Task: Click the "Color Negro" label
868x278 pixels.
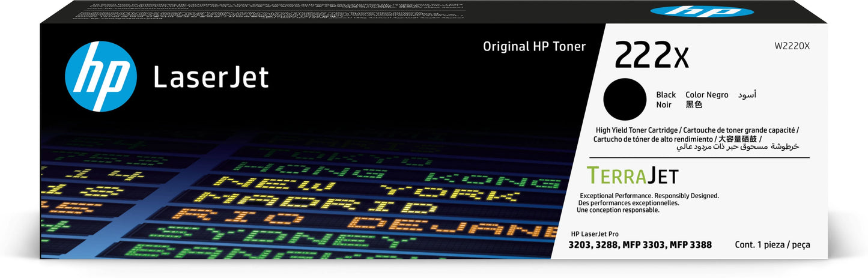Action: coord(706,95)
